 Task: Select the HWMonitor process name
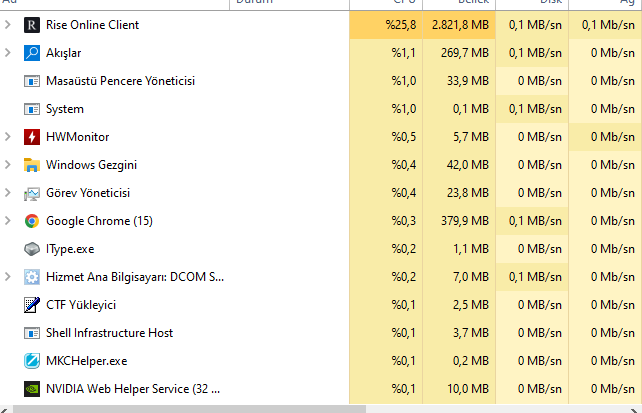pos(77,137)
